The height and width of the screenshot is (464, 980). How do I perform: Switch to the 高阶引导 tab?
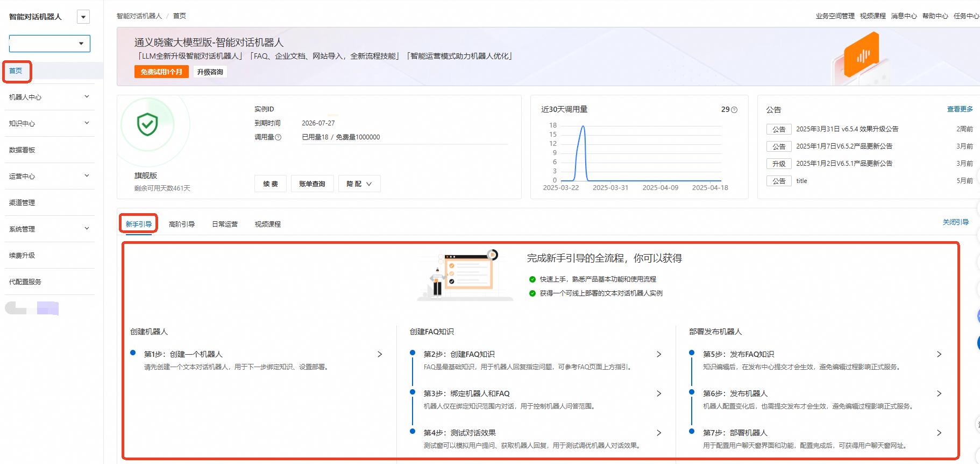point(182,224)
